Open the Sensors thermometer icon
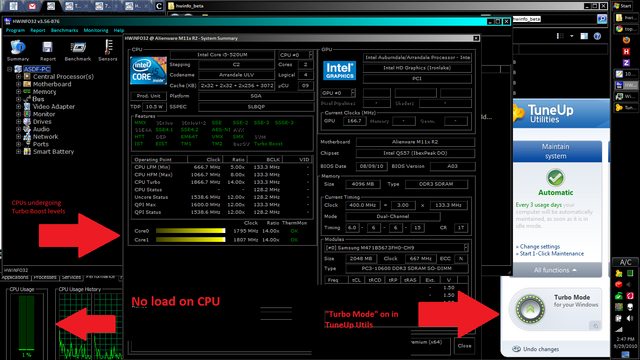640x360 pixels. tap(108, 47)
